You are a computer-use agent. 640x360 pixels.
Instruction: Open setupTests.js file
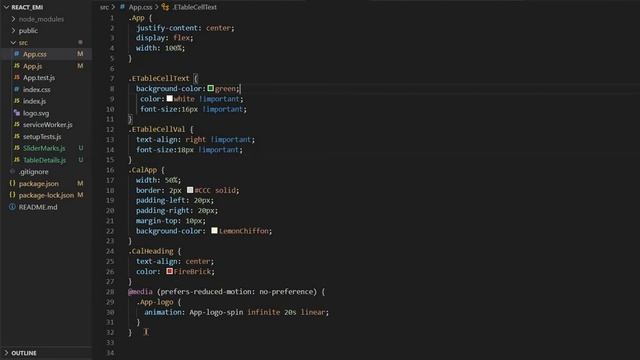[42, 136]
